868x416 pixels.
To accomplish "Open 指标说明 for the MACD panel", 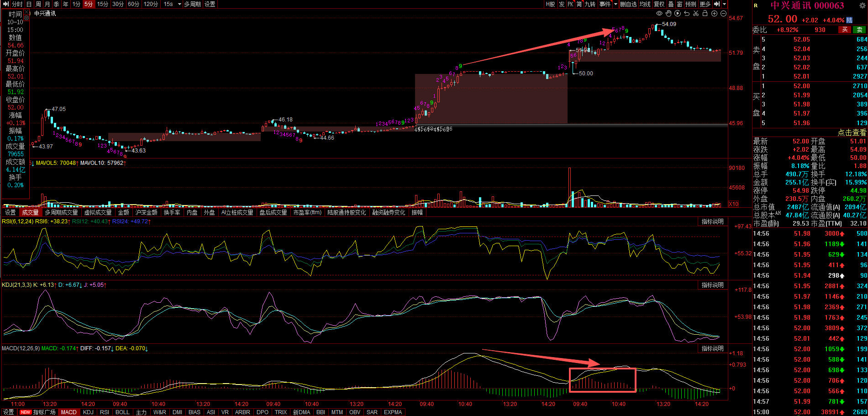I will [713, 348].
